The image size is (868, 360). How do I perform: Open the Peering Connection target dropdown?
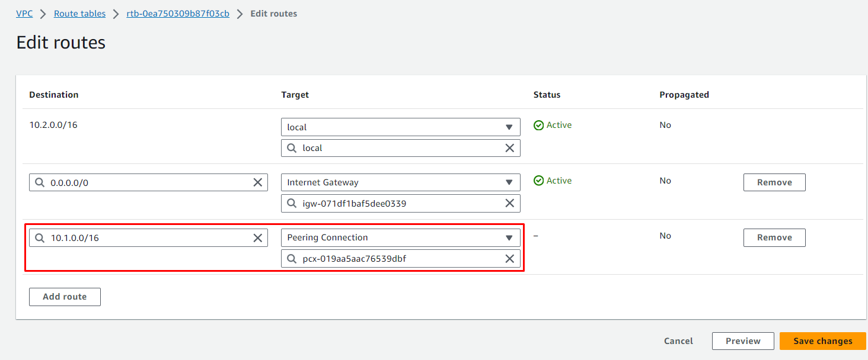pyautogui.click(x=400, y=237)
